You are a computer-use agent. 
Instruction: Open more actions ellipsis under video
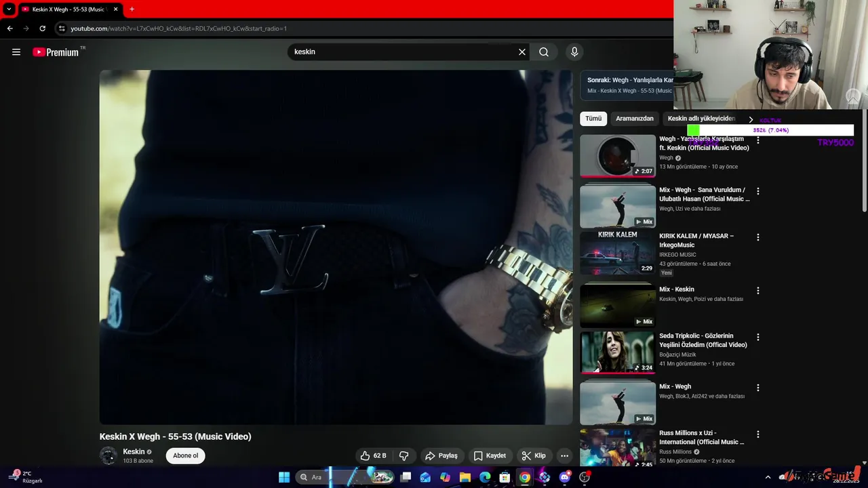[564, 455]
